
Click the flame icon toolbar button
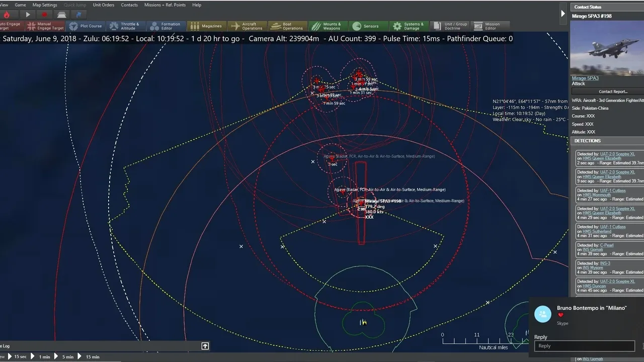pyautogui.click(x=7, y=15)
